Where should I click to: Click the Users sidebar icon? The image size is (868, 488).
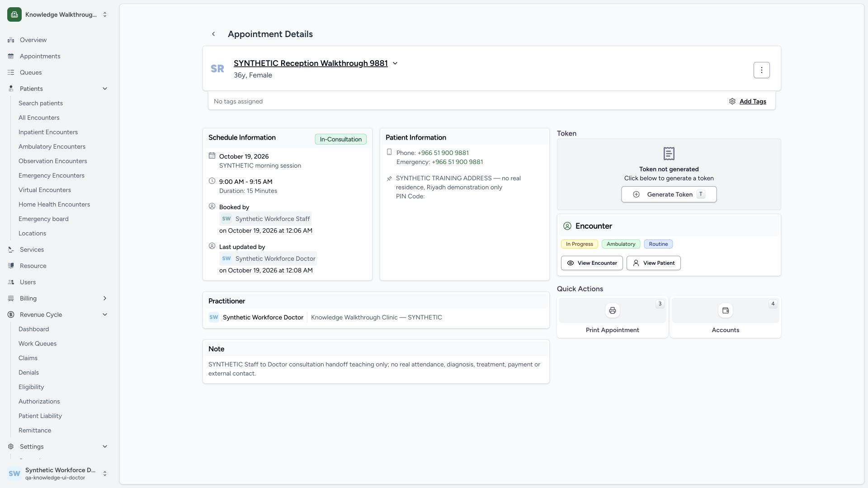tap(11, 282)
